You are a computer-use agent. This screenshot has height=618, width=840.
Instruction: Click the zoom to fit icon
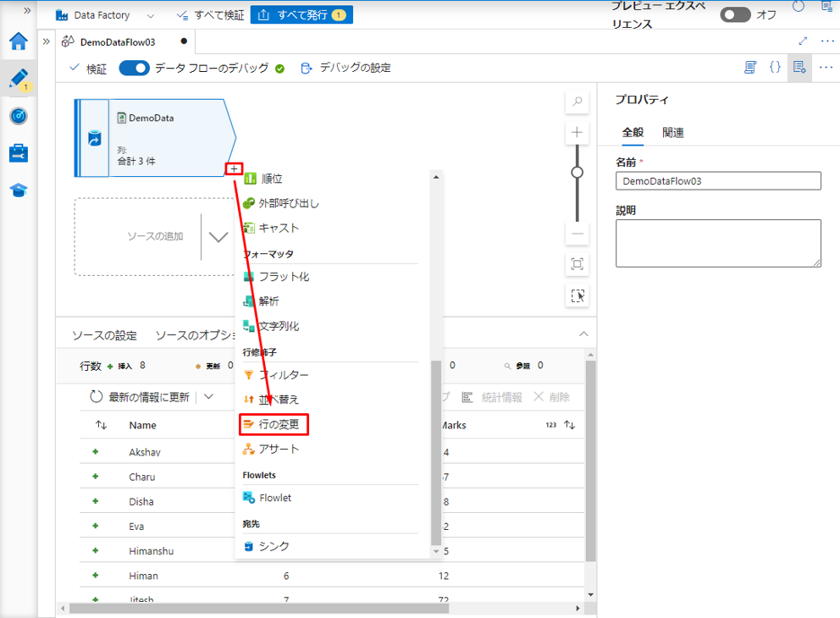pyautogui.click(x=577, y=264)
